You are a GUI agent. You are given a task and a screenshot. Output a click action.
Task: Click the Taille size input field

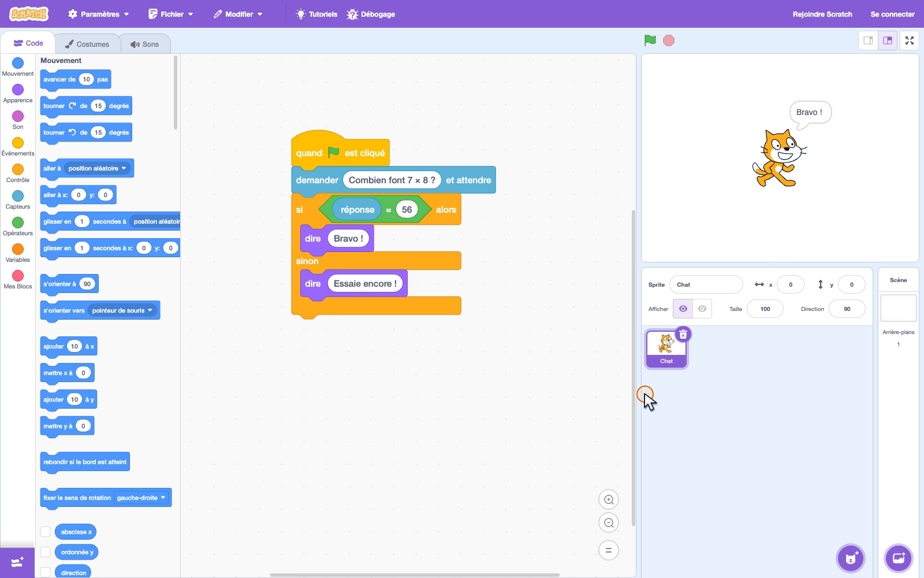765,309
